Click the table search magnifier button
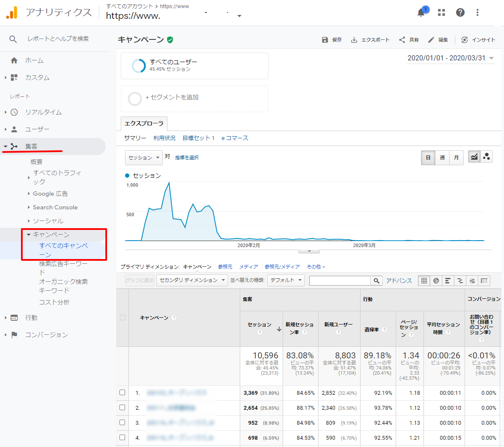The height and width of the screenshot is (447, 504). tap(376, 280)
